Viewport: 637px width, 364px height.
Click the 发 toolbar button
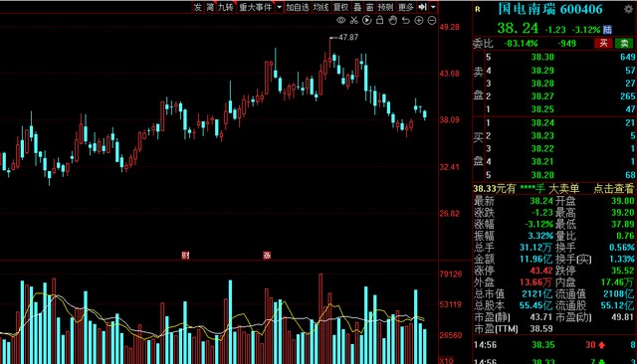tap(197, 7)
